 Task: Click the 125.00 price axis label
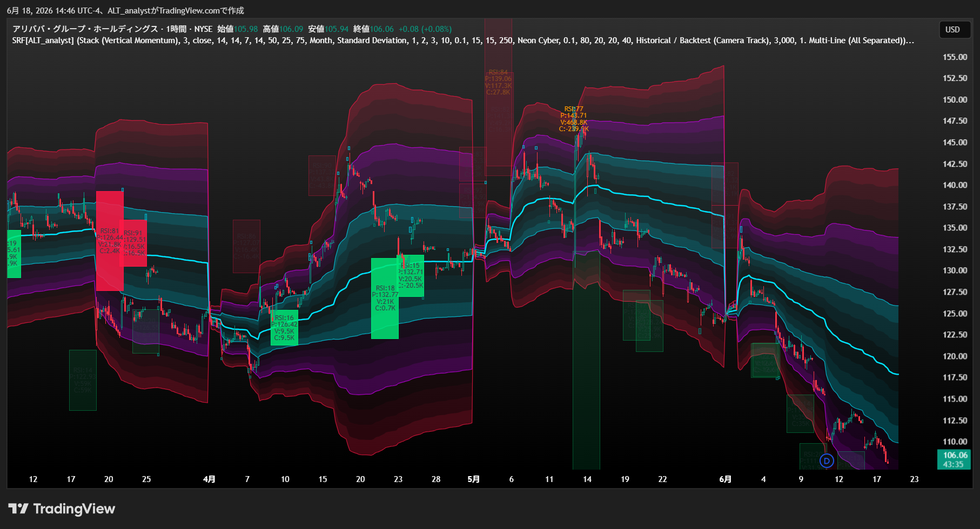(955, 314)
